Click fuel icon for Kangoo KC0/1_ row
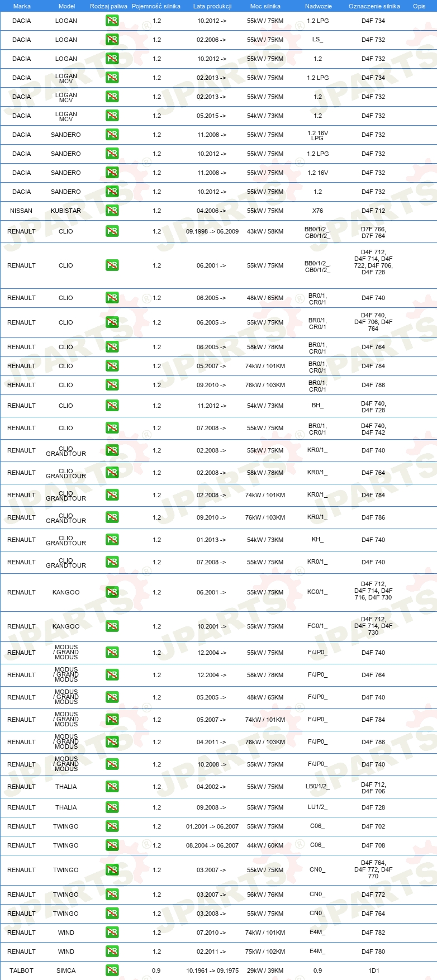Image resolution: width=437 pixels, height=980 pixels. point(112,592)
